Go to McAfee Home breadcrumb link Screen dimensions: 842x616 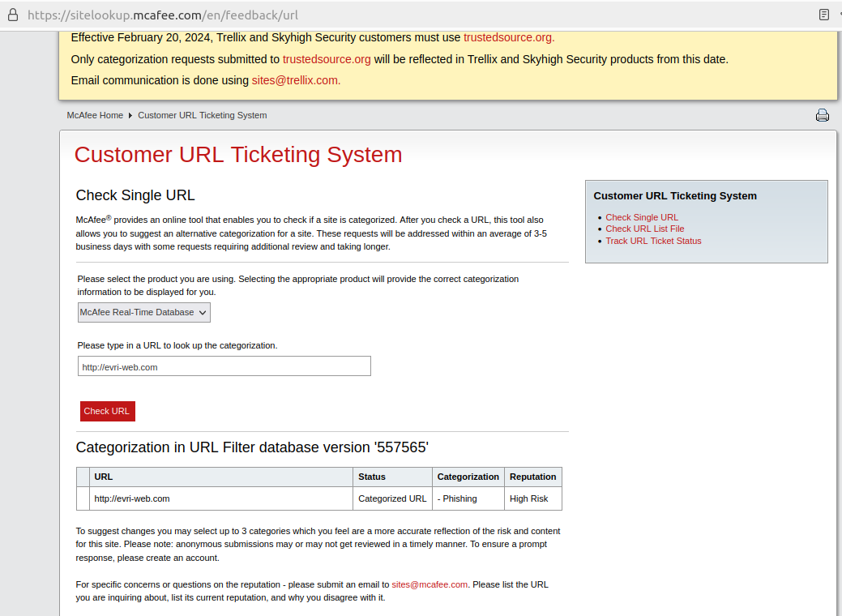click(95, 115)
